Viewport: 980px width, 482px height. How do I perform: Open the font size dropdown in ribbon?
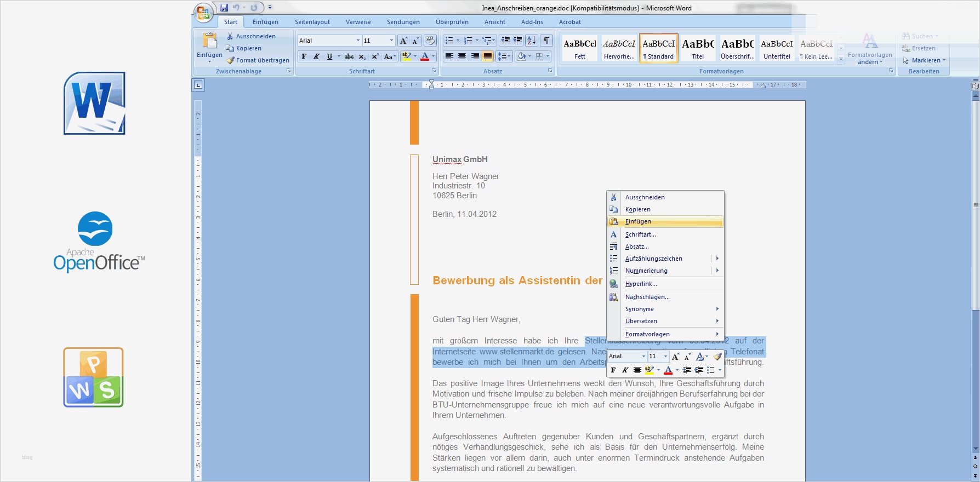click(391, 41)
